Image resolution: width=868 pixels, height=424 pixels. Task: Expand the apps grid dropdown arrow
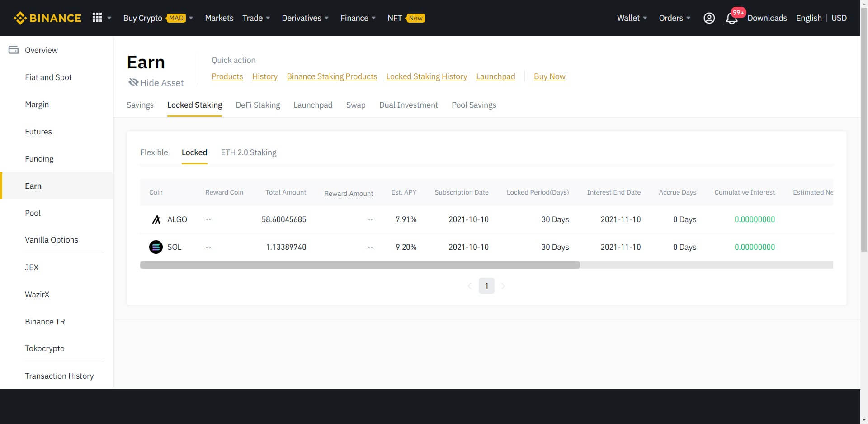click(109, 18)
